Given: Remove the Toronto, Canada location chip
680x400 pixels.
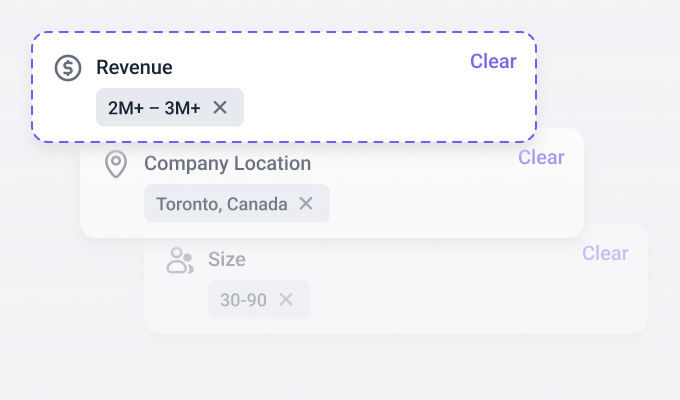Looking at the screenshot, I should tap(306, 204).
